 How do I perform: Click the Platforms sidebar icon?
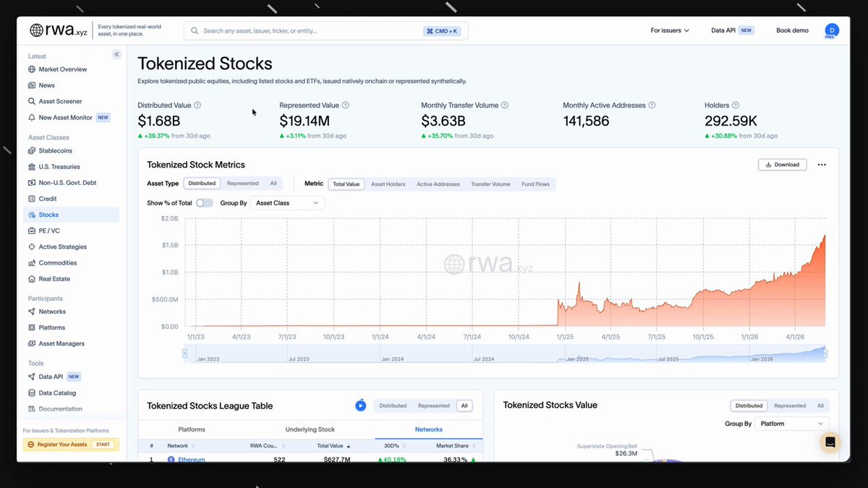(x=32, y=328)
